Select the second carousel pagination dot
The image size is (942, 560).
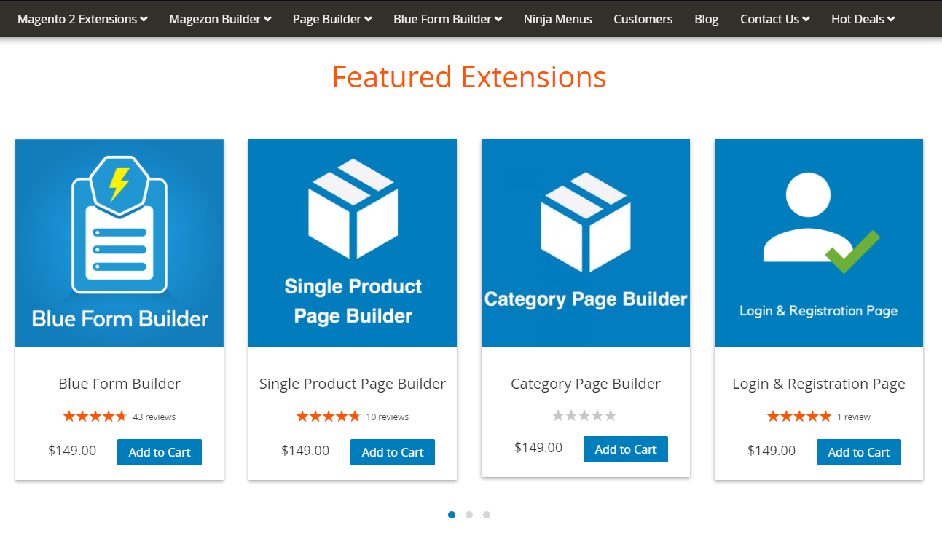[x=469, y=515]
